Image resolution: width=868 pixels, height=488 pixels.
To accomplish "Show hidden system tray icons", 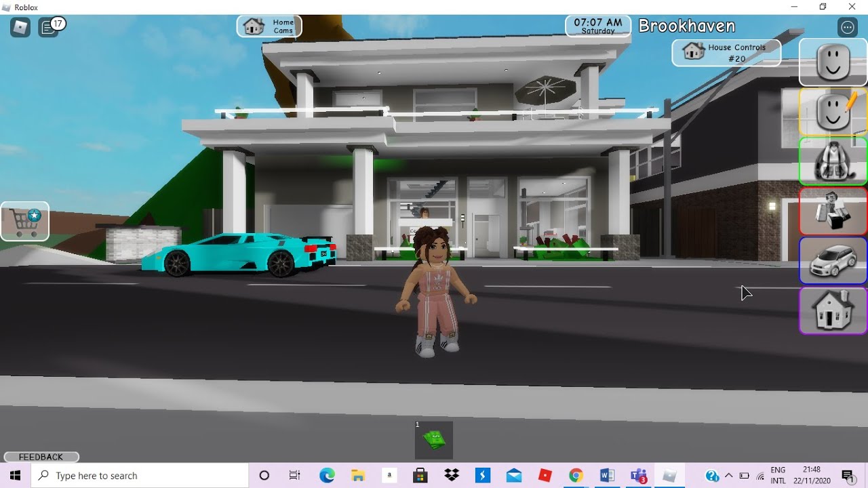I will pyautogui.click(x=728, y=476).
